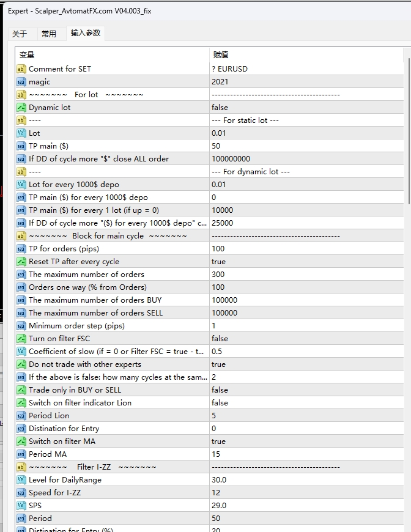The image size is (411, 532).
Task: Select the For lot section header row
Action: (x=209, y=95)
